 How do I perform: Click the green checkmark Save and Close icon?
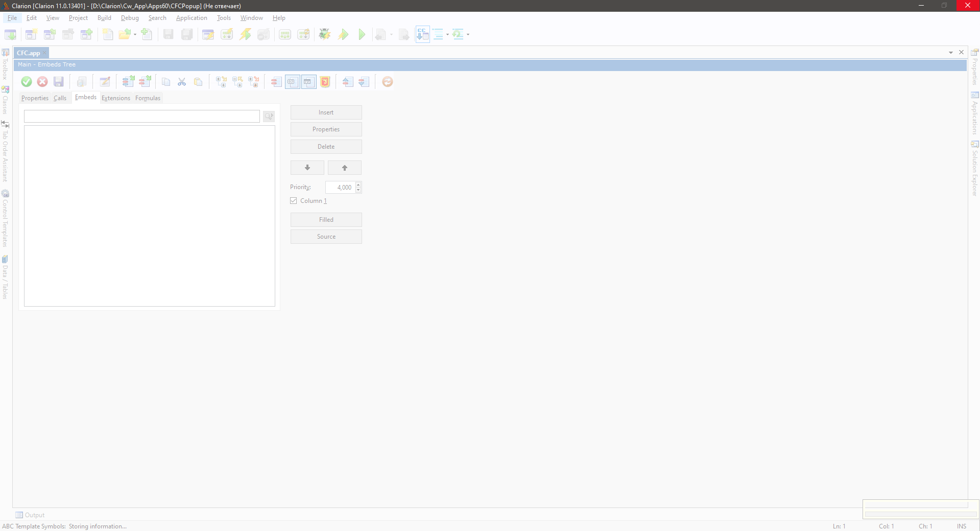pyautogui.click(x=27, y=82)
